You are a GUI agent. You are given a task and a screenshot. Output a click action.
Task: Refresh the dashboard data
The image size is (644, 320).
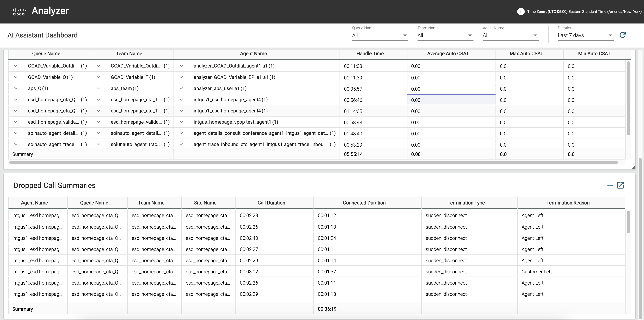(623, 35)
